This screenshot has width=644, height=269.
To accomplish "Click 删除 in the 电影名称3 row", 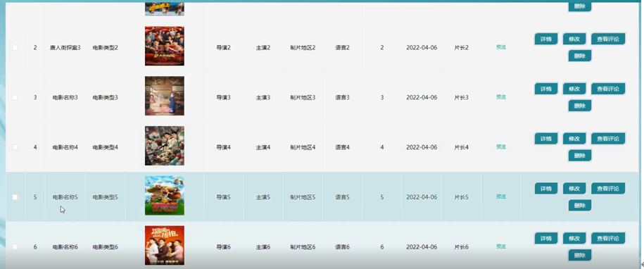I will click(579, 106).
